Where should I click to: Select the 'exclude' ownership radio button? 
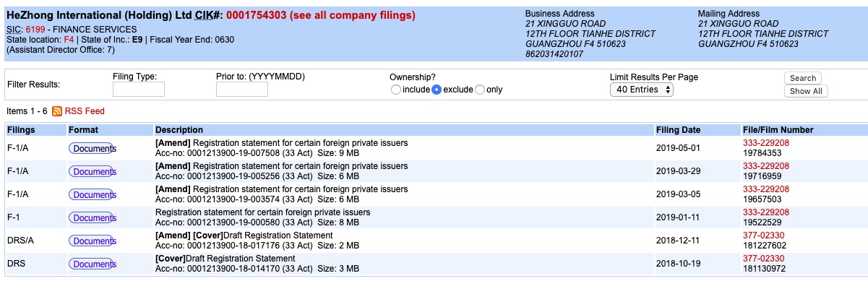[437, 90]
